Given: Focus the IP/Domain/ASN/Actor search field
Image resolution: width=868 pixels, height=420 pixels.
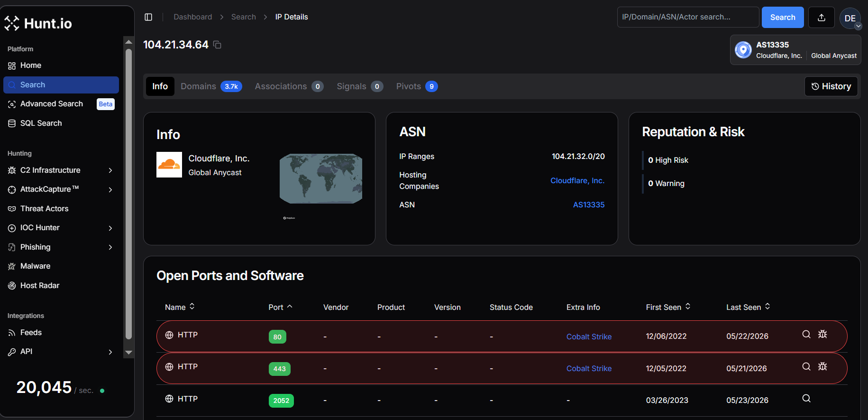Looking at the screenshot, I should pos(688,17).
